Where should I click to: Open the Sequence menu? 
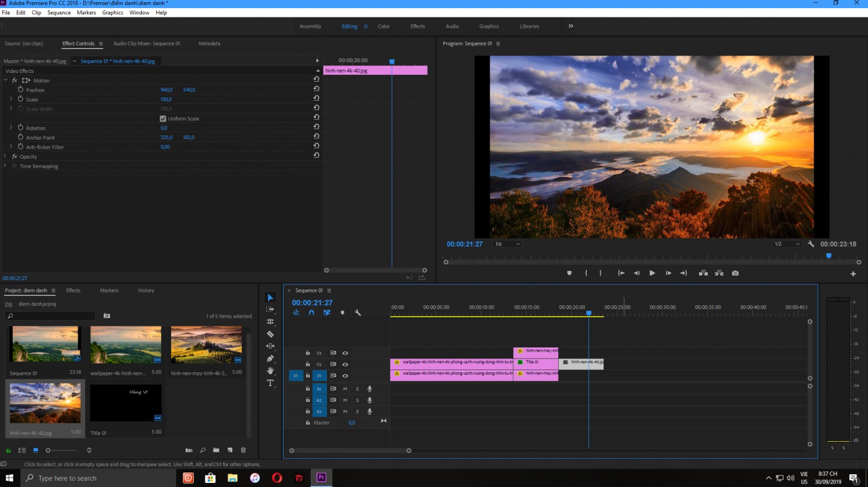pyautogui.click(x=59, y=12)
